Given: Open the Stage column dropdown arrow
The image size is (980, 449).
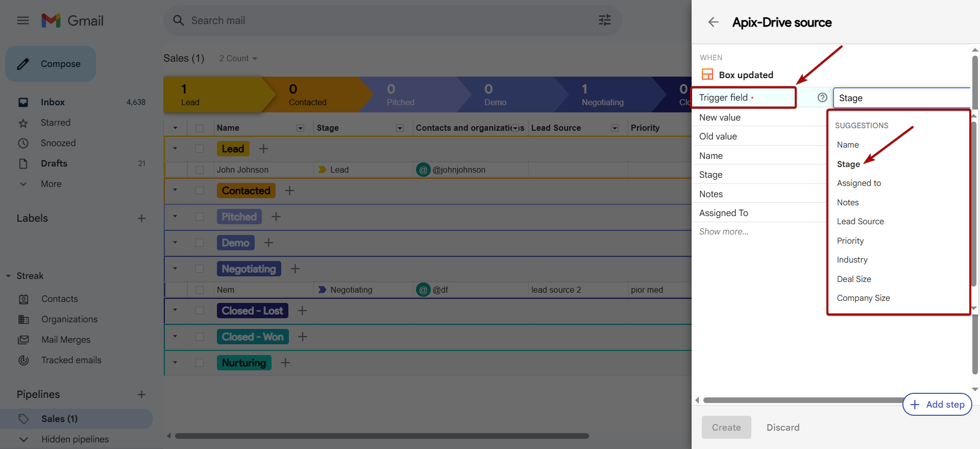Looking at the screenshot, I should [x=400, y=128].
